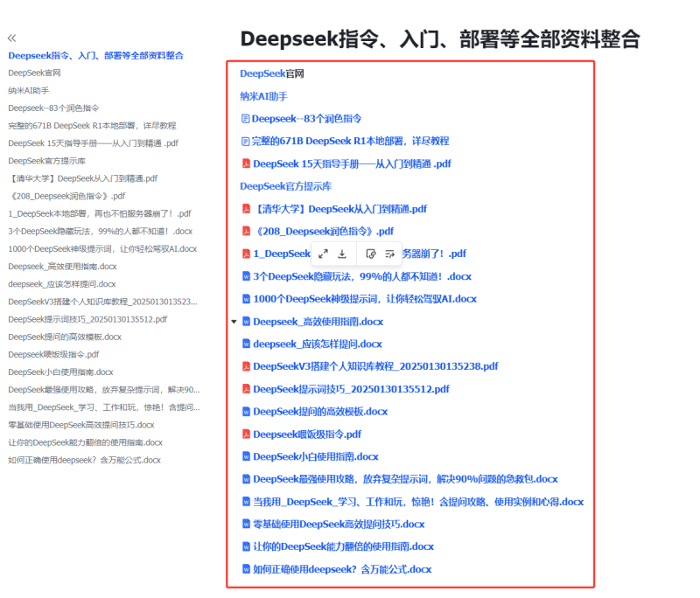Click Word icon beside DeepSeek小白使用指南.docx
This screenshot has width=700, height=598.
(x=248, y=456)
